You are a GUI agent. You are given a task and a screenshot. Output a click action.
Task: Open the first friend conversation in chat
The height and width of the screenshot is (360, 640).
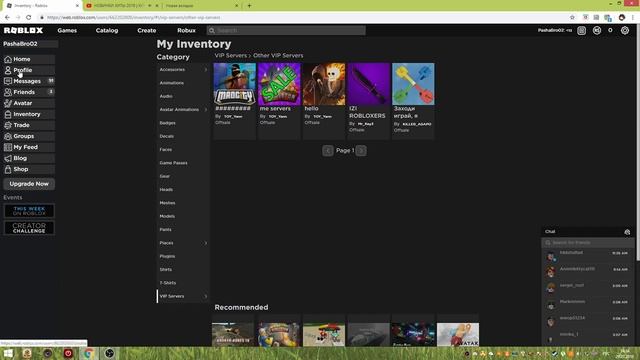pos(588,256)
